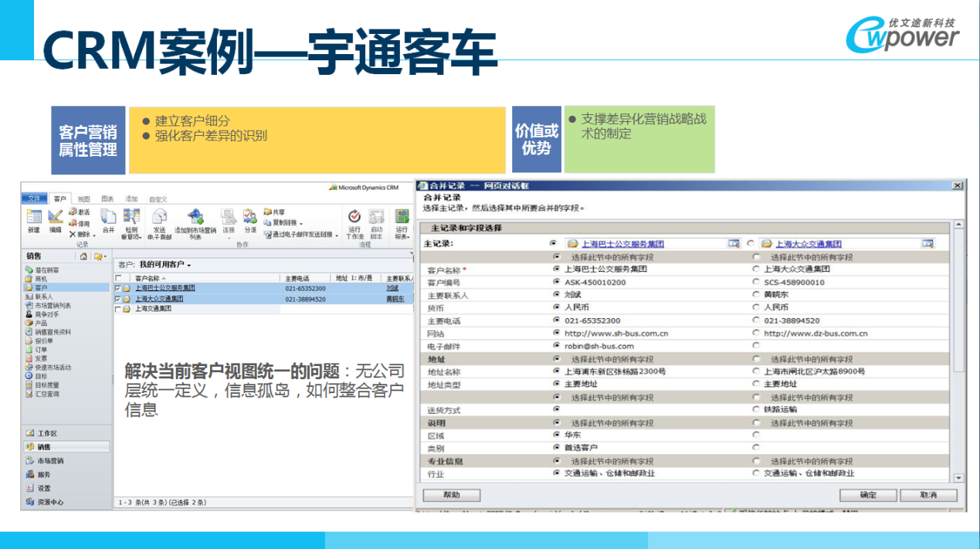Select the 上海市闸北区沪太路8900号 address radio
The width and height of the screenshot is (980, 549).
pyautogui.click(x=756, y=371)
